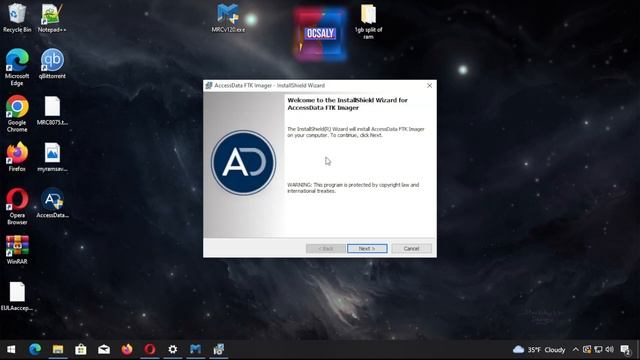Select the myramsav image file icon
The height and width of the screenshot is (360, 640).
click(x=52, y=157)
